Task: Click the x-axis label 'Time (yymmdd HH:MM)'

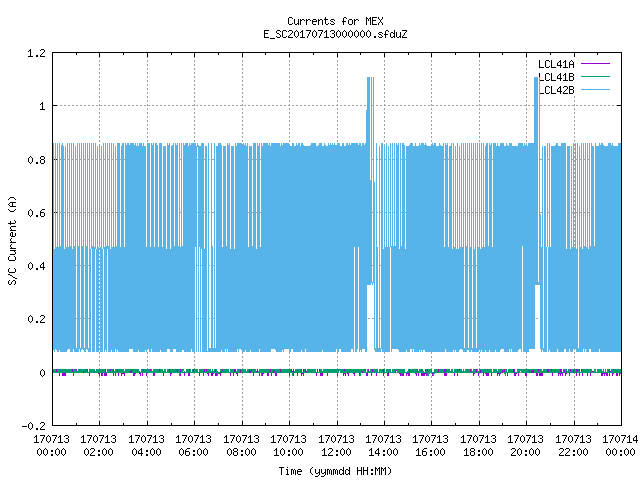Action: tap(335, 471)
